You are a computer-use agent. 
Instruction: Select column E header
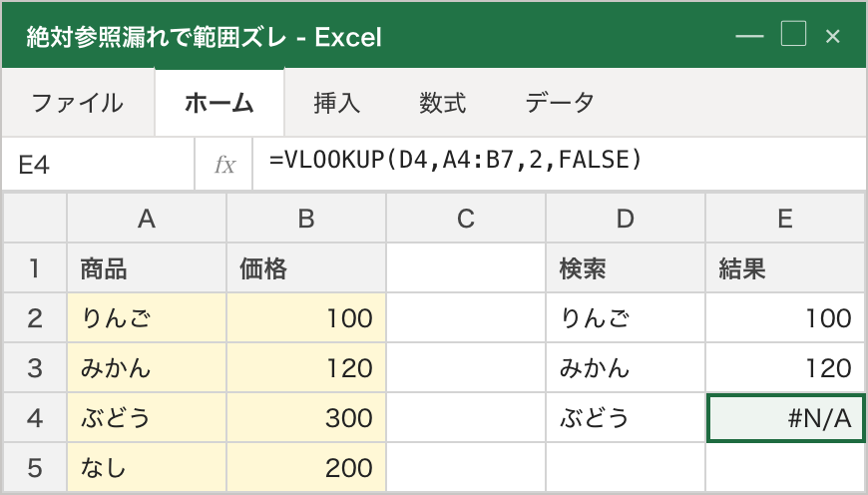(785, 219)
